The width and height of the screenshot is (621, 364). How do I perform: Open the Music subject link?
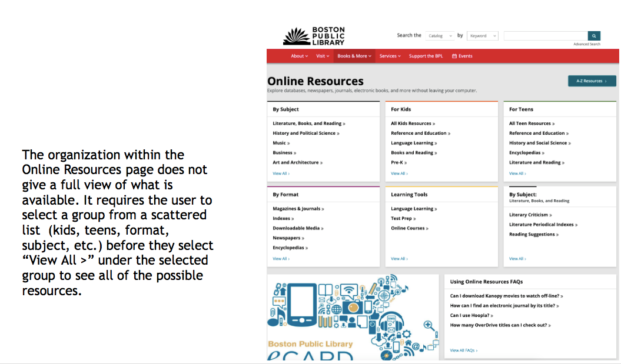click(281, 143)
